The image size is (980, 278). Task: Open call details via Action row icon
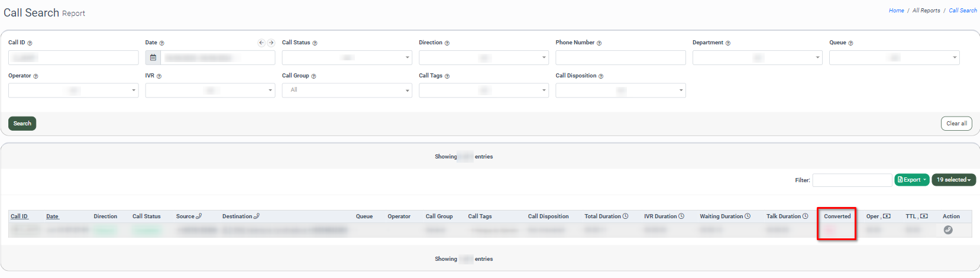click(948, 230)
